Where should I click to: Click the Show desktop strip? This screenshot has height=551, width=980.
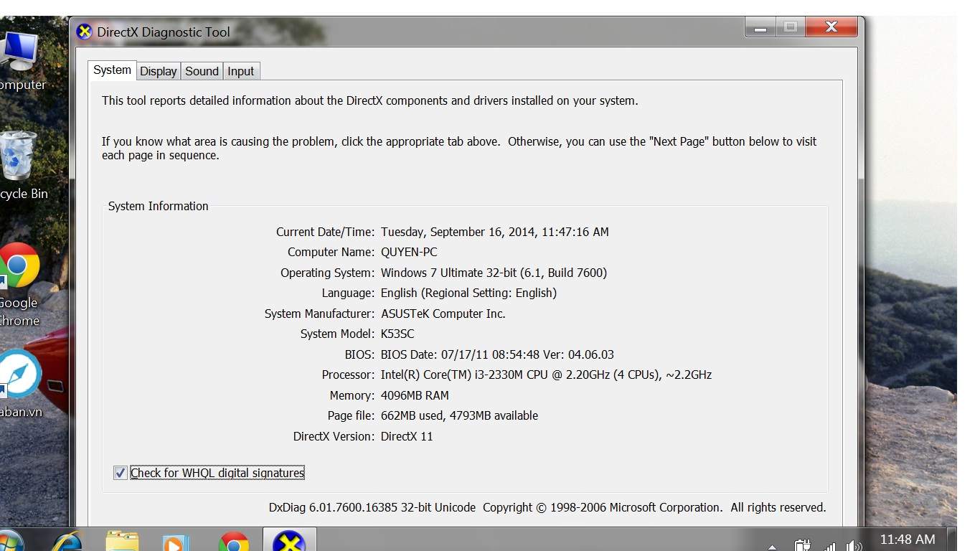pos(952,540)
